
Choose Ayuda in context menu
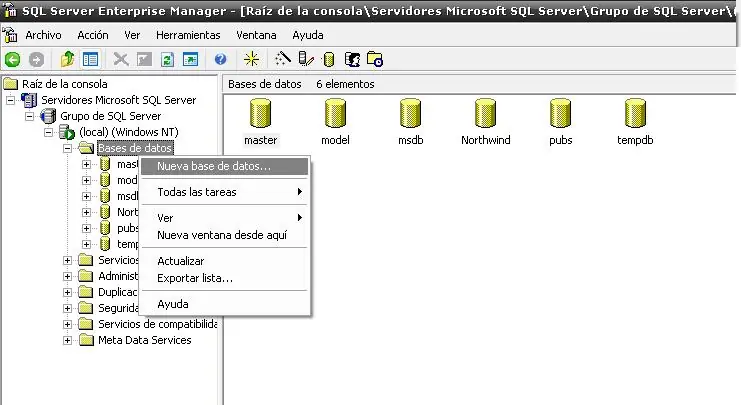click(x=224, y=304)
